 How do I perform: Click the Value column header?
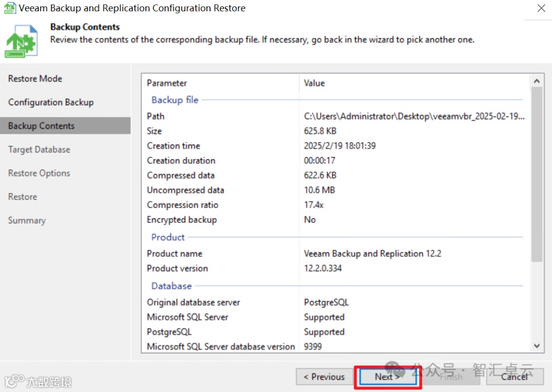[x=314, y=83]
